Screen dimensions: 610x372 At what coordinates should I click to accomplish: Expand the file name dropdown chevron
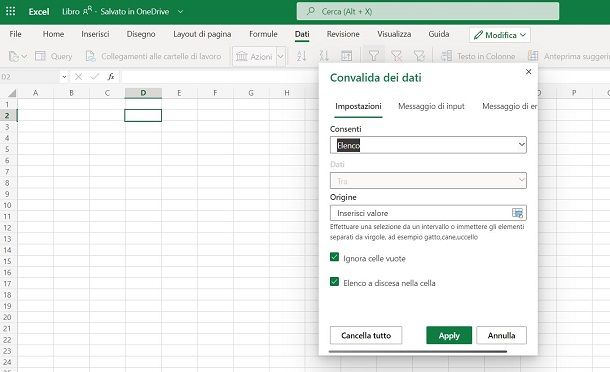click(x=181, y=12)
